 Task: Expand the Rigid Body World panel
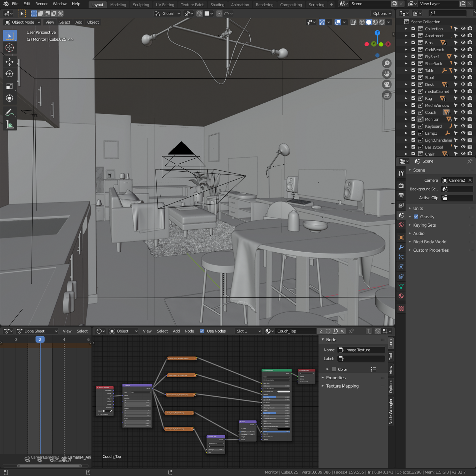pyautogui.click(x=429, y=242)
